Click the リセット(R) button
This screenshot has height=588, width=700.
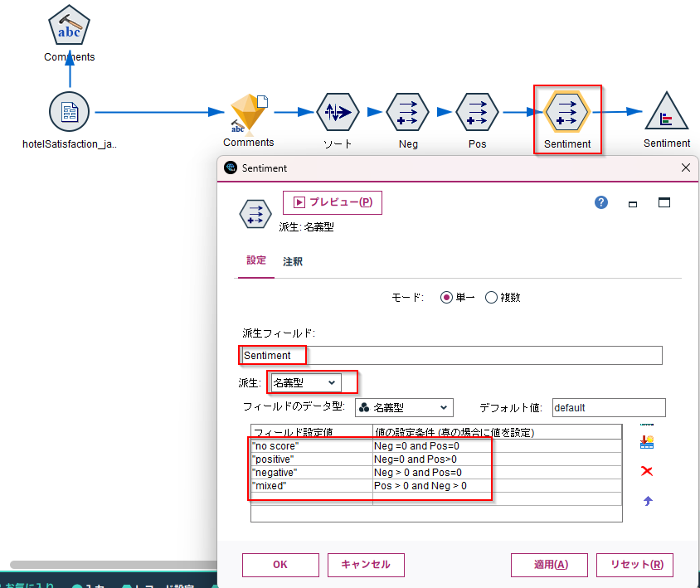coord(634,565)
